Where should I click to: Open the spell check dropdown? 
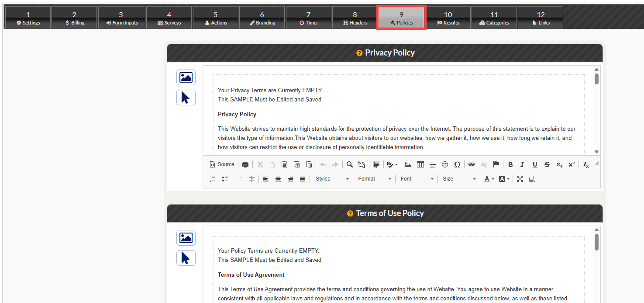click(392, 164)
